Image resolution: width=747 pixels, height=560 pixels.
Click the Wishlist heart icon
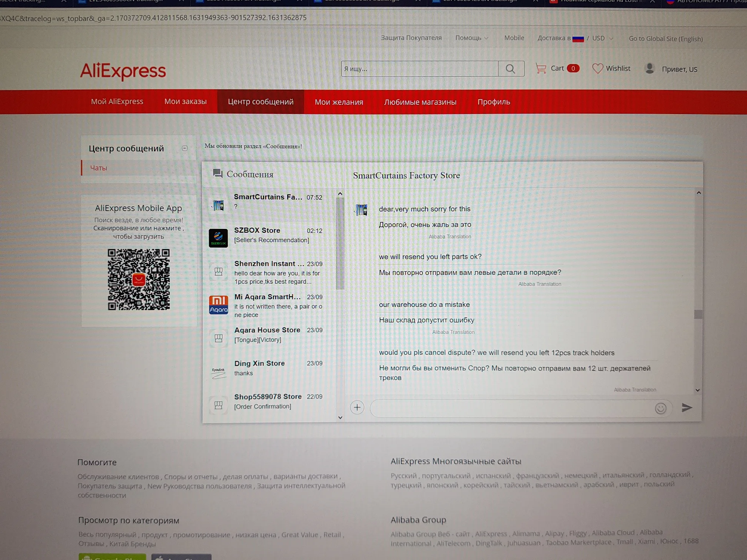(597, 69)
